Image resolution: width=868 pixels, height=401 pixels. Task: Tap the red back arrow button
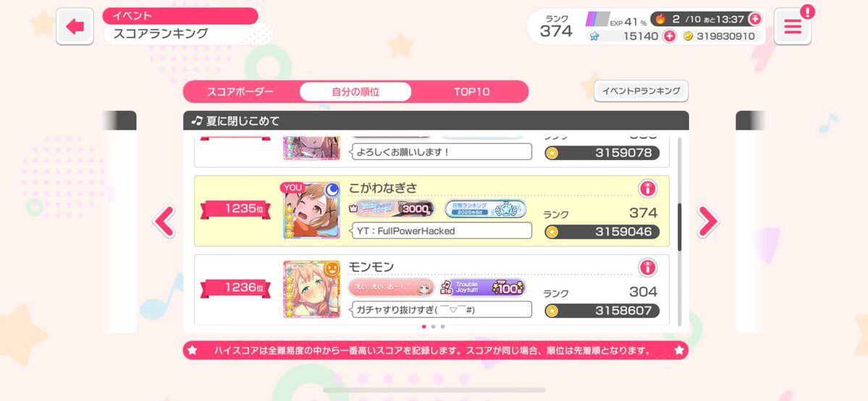click(x=75, y=26)
